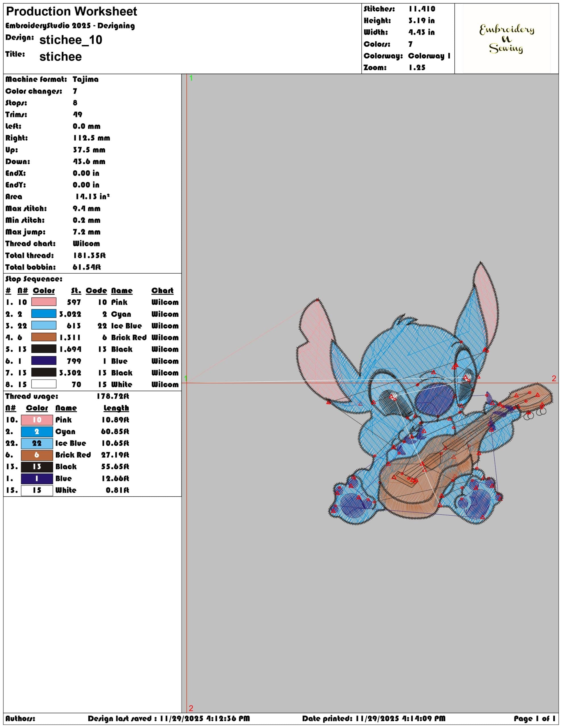
Task: Click the Pink swatch in stop sequence row 1
Action: tap(44, 302)
